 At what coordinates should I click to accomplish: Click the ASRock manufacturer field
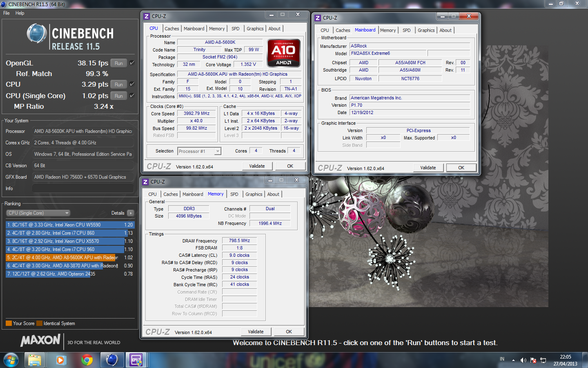tap(410, 46)
